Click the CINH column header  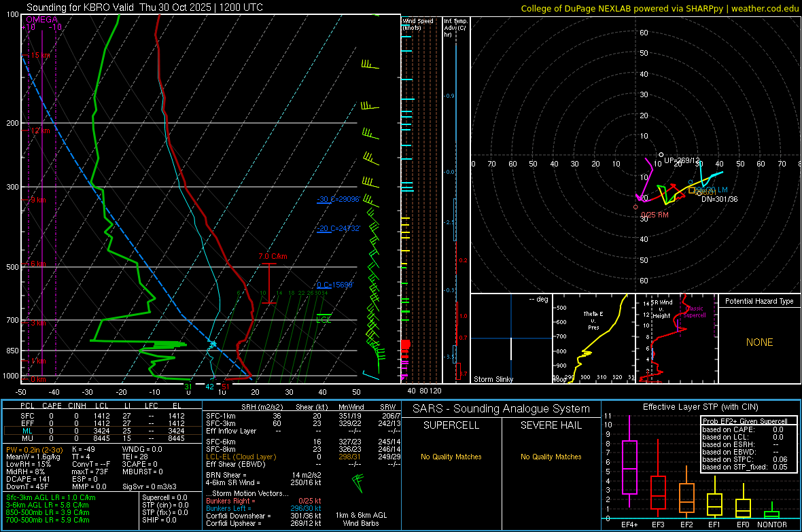pos(77,406)
